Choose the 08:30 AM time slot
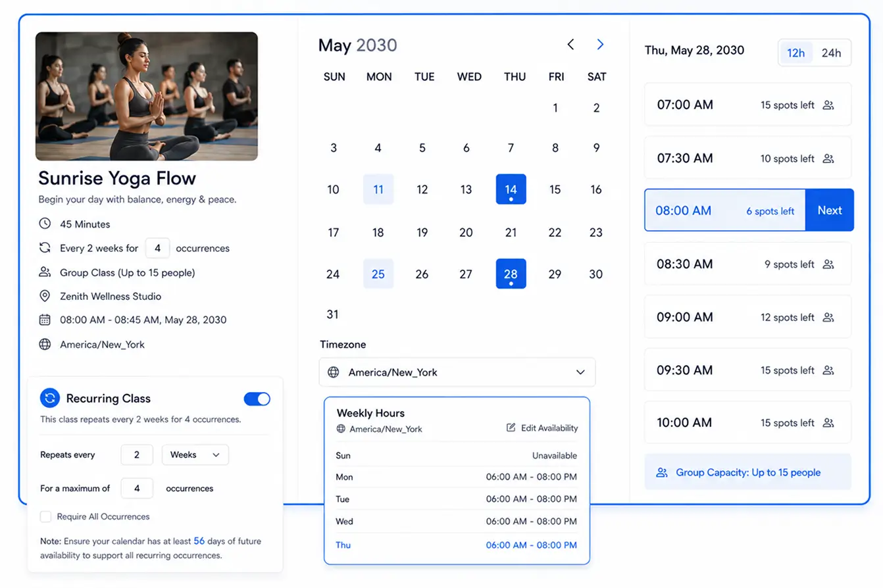This screenshot has width=883, height=588. pyautogui.click(x=747, y=264)
